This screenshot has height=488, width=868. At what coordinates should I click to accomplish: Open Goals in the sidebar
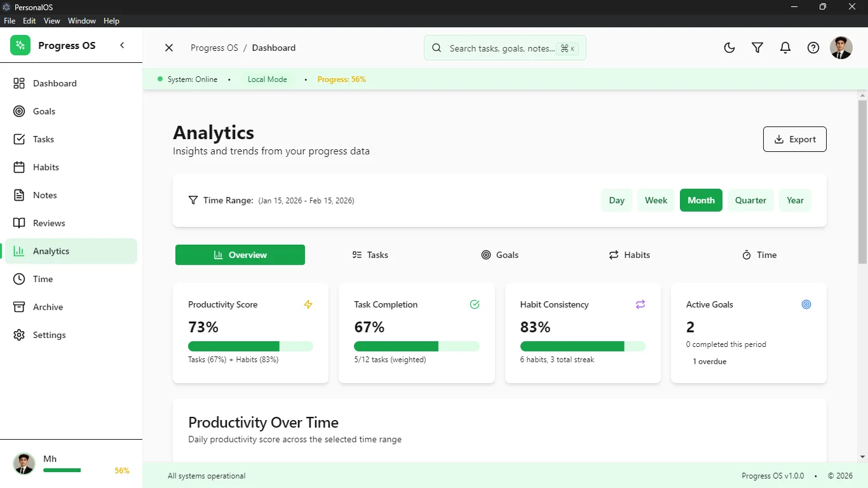coord(71,111)
